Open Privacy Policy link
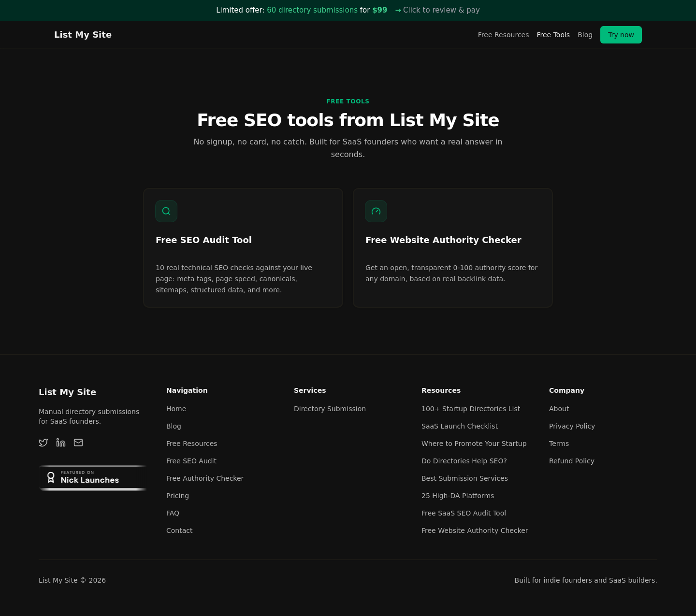Screen dimensions: 696x616 click(x=572, y=426)
